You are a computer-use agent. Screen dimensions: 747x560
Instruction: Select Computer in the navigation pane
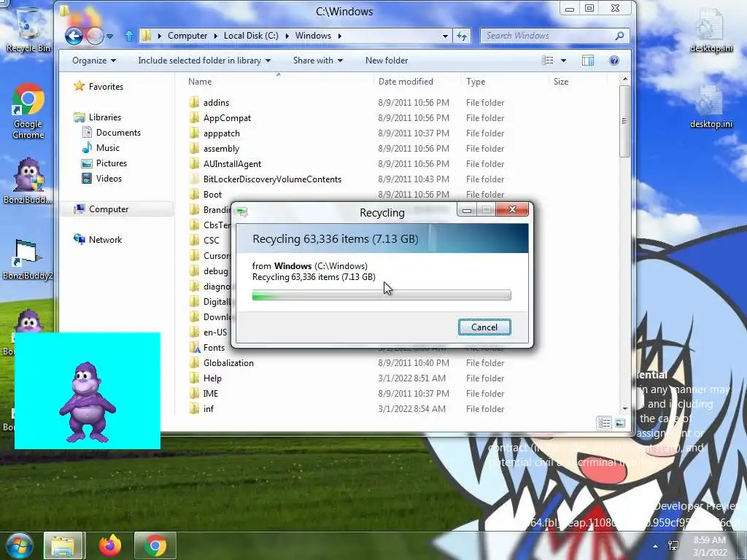point(101,209)
